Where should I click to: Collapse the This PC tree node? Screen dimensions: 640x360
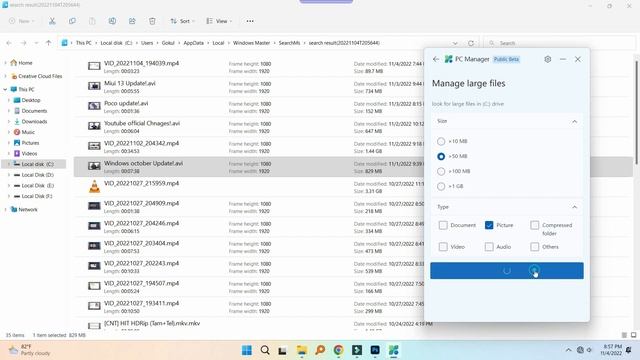5,89
